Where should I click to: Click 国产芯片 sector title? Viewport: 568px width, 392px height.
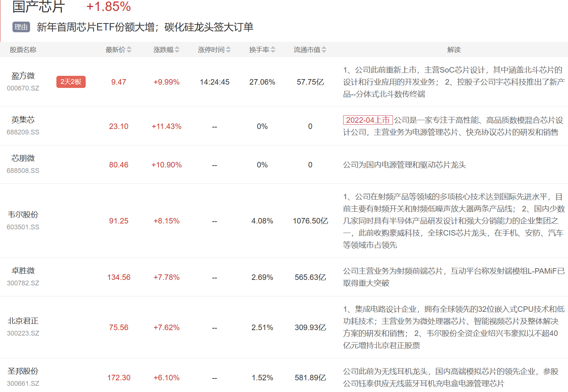(x=39, y=6)
